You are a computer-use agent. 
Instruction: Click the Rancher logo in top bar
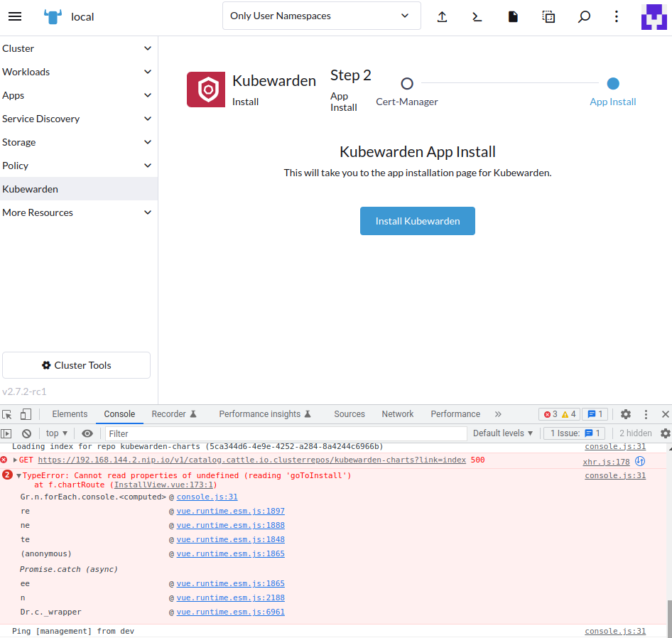click(x=50, y=16)
